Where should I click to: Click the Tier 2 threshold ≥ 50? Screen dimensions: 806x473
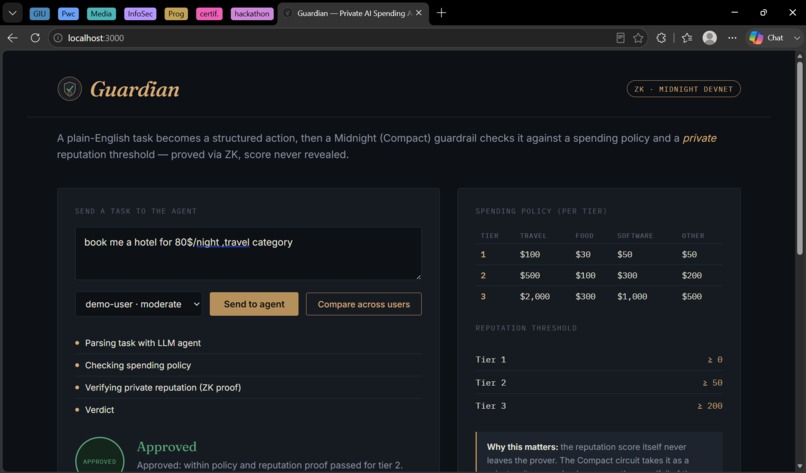pos(712,383)
